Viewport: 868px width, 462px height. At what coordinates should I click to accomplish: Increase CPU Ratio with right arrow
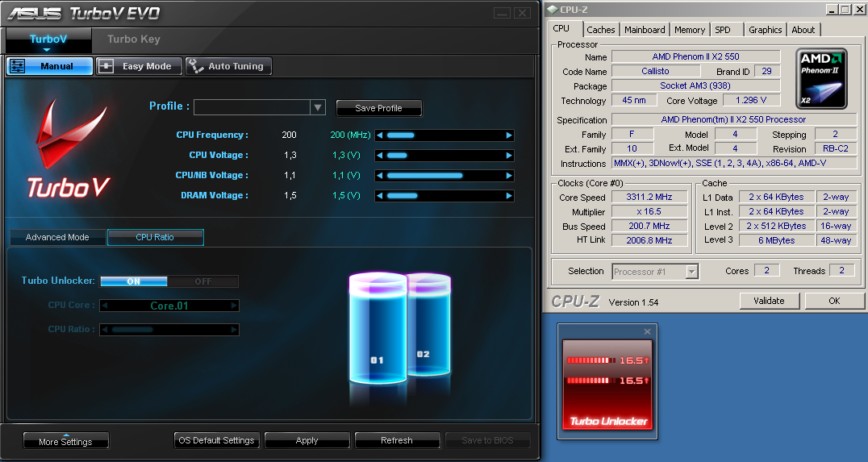pyautogui.click(x=234, y=330)
